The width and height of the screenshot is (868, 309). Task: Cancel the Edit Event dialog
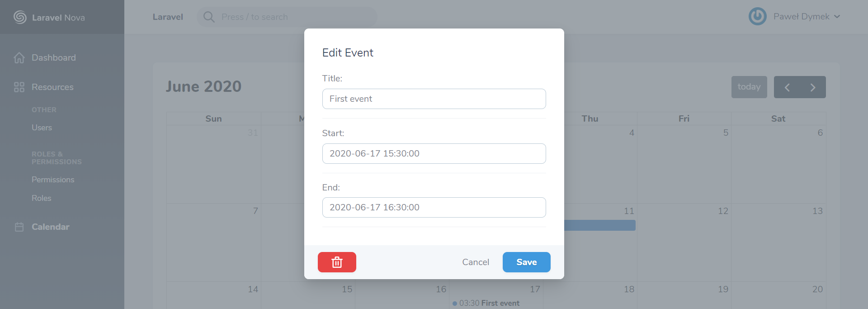click(476, 262)
